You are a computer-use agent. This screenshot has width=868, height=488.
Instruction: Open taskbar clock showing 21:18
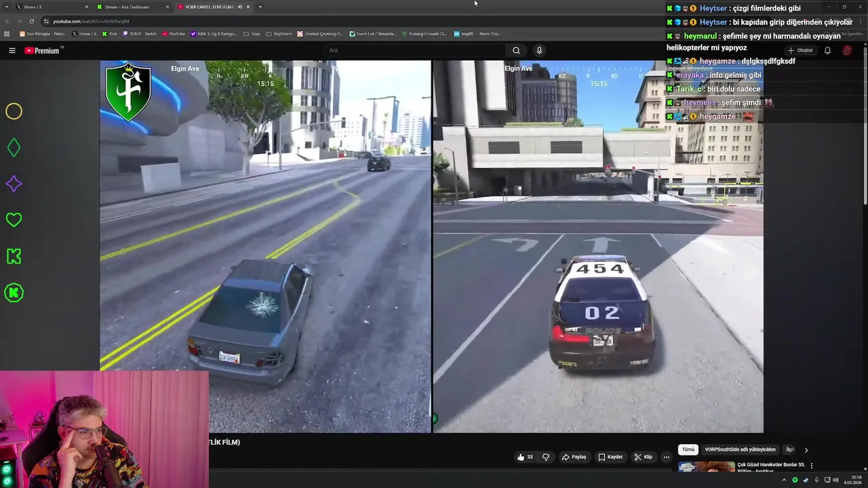853,480
